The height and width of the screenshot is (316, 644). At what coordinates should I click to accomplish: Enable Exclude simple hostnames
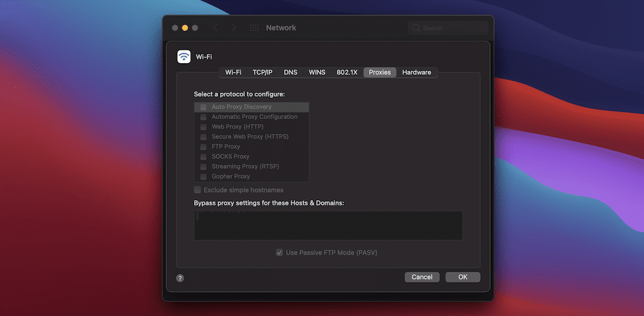pyautogui.click(x=198, y=190)
